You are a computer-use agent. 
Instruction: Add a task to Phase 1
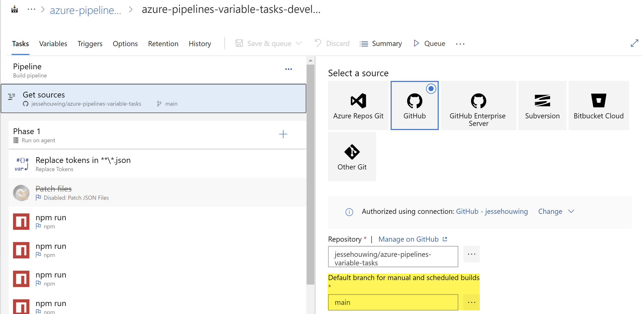(283, 134)
